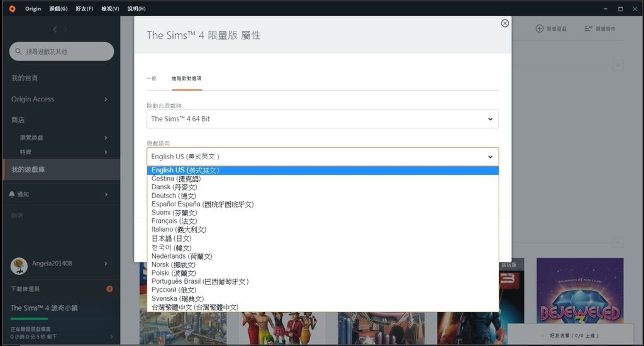Image resolution: width=644 pixels, height=346 pixels.
Task: Select Polski language option
Action: [323, 273]
